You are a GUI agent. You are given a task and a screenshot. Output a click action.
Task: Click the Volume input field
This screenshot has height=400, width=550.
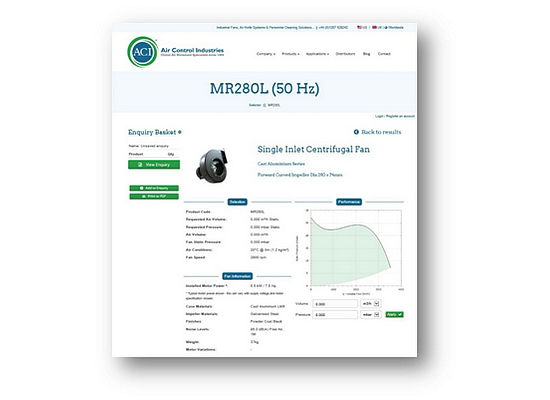[335, 304]
